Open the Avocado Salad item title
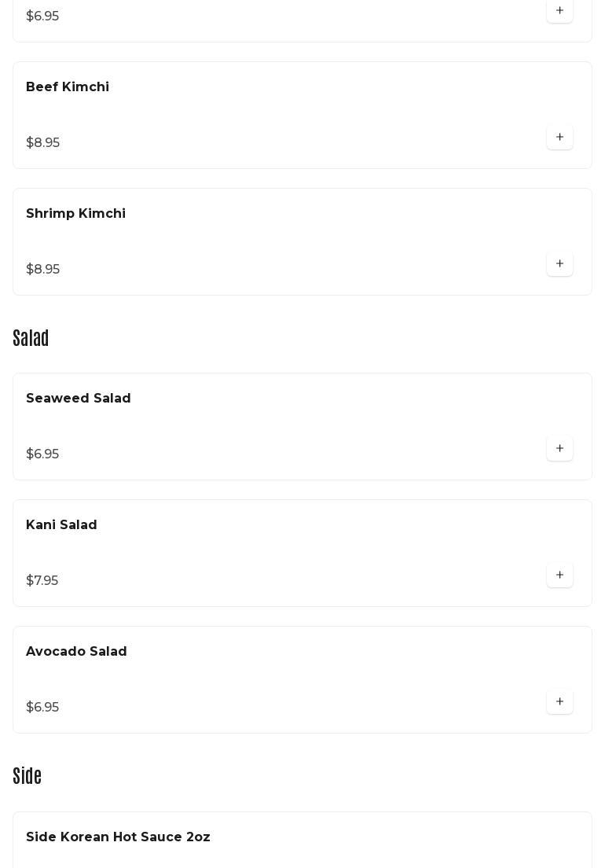Screen dimensions: 605x868 (76, 651)
